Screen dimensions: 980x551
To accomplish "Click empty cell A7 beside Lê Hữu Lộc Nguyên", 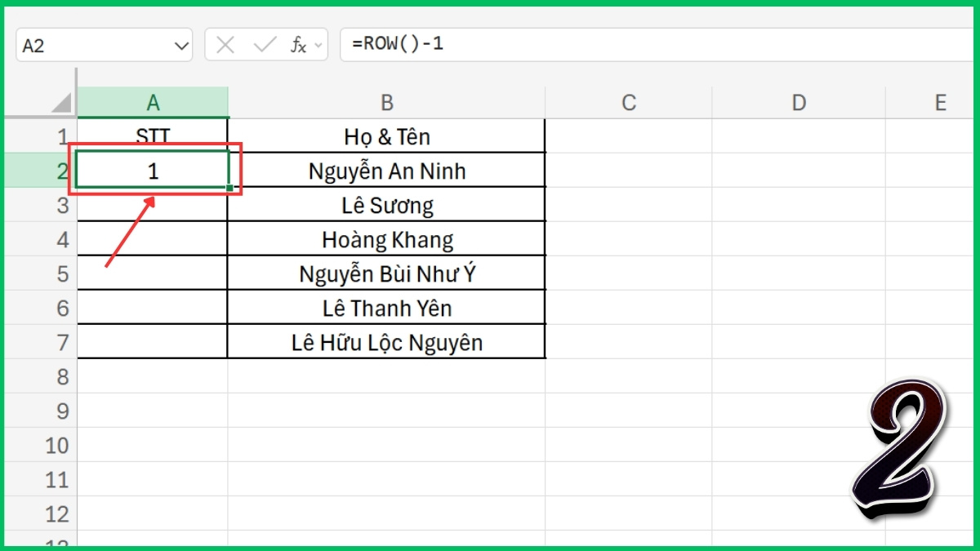I will (153, 342).
